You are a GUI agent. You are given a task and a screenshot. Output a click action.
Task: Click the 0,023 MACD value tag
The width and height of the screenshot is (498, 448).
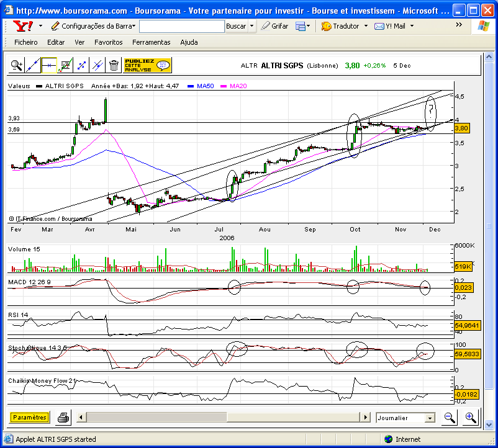(464, 287)
